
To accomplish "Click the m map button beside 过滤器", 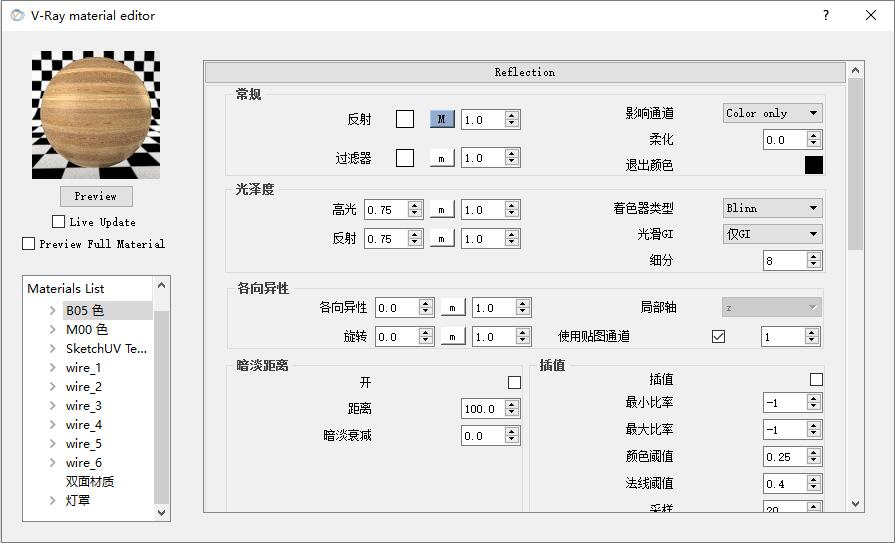I will (442, 158).
